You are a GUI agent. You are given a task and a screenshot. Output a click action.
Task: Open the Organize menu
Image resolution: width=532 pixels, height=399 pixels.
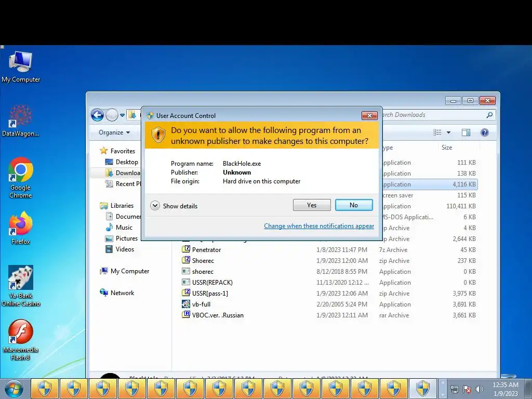(x=114, y=132)
